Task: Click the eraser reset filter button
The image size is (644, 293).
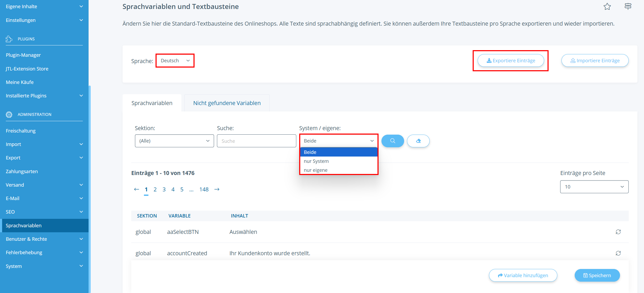Action: pos(418,141)
